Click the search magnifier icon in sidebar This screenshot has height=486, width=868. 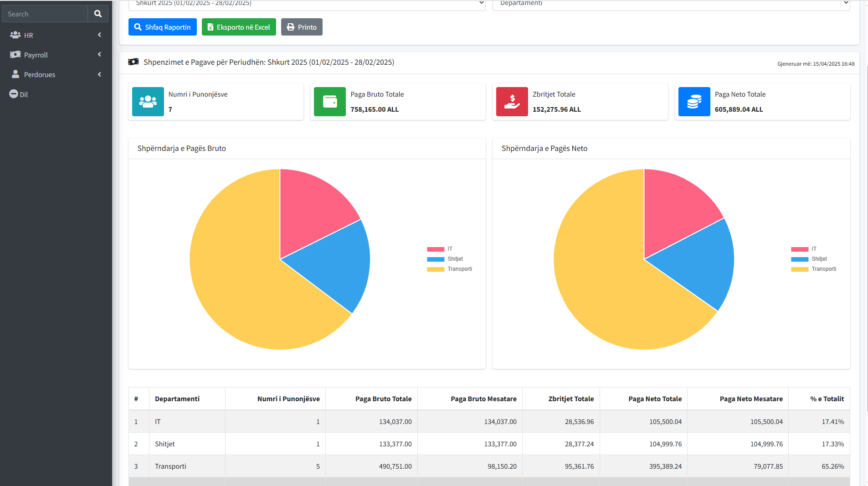tap(98, 14)
